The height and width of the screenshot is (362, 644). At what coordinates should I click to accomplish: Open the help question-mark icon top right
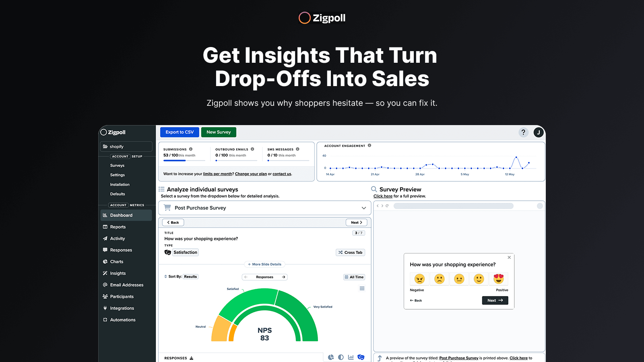(523, 132)
